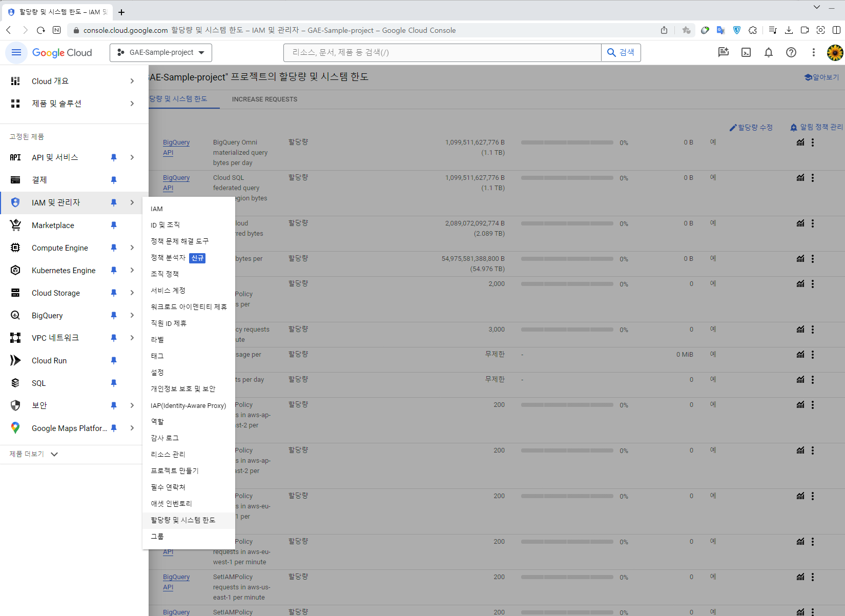Screen dimensions: 845x616
Task: Switch to INCREASE REQUESTS tab
Action: pyautogui.click(x=264, y=99)
